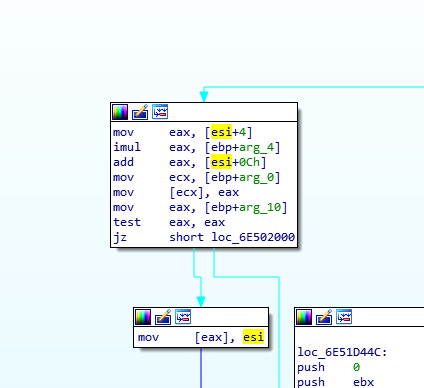Click the arg_10 operand
This screenshot has height=388, width=424.
260,207
